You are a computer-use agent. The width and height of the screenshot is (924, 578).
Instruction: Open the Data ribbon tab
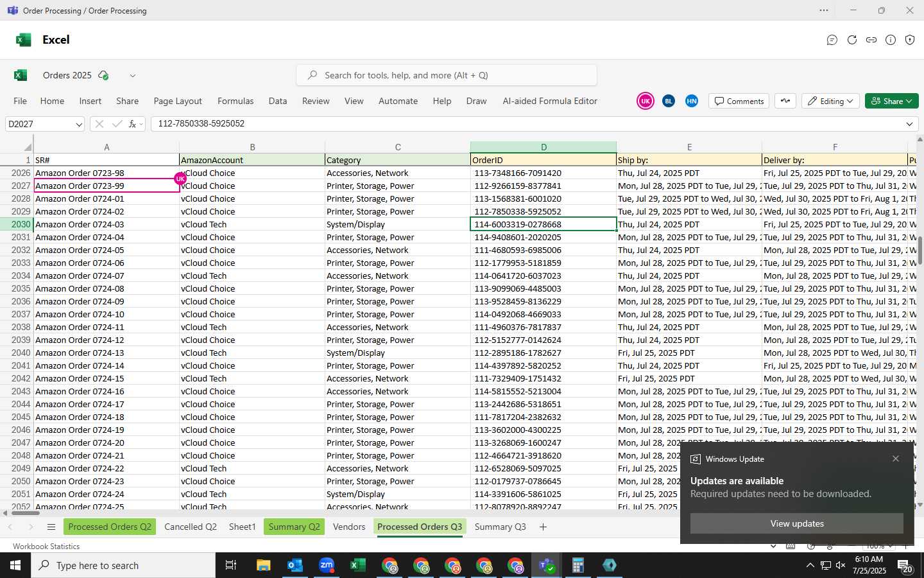point(278,101)
